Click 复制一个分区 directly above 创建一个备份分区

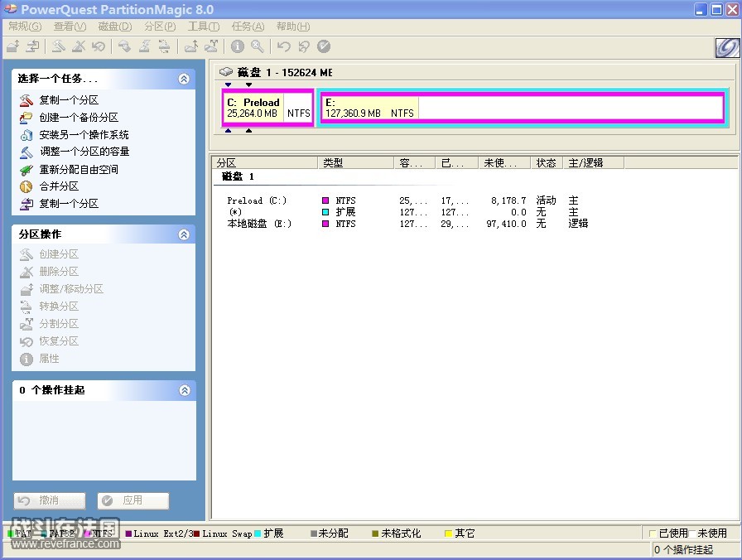69,100
